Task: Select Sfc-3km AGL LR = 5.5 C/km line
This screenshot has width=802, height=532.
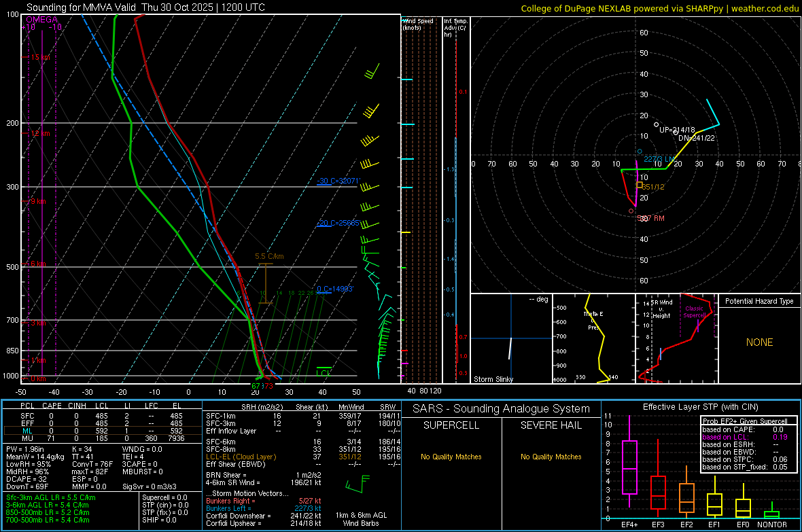Action: point(51,497)
